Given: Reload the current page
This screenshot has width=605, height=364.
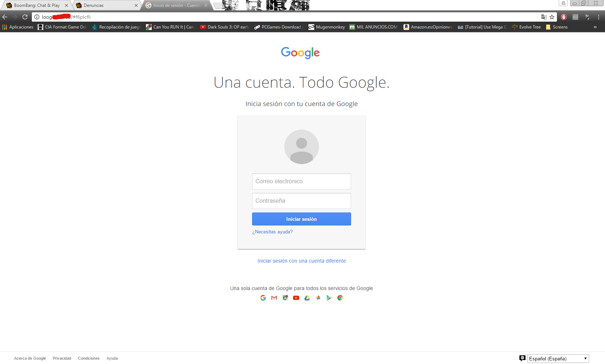Looking at the screenshot, I should point(25,17).
